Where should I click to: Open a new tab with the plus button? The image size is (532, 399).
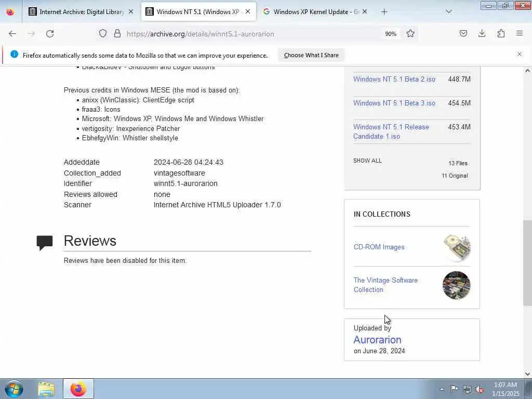coord(384,12)
